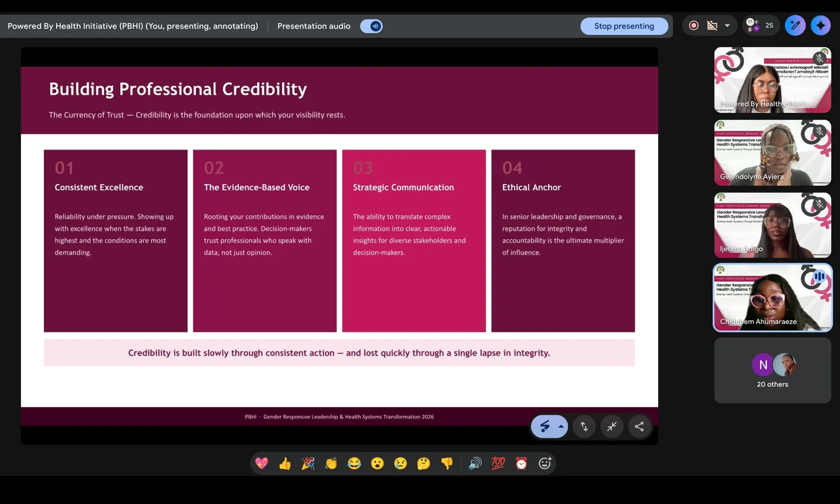Select Gwendolyne Ayiera's video tile
This screenshot has width=840, height=504.
point(772,152)
